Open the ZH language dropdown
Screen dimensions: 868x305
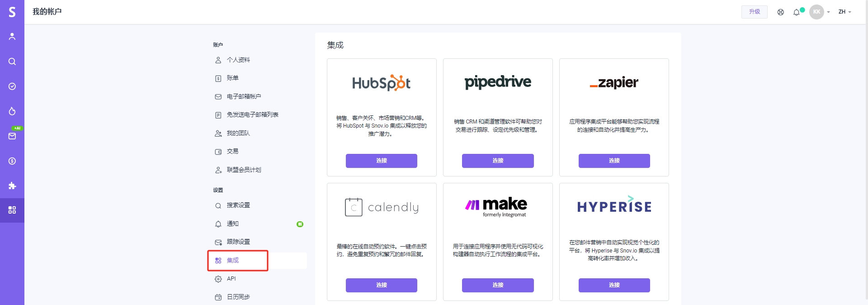pyautogui.click(x=844, y=12)
